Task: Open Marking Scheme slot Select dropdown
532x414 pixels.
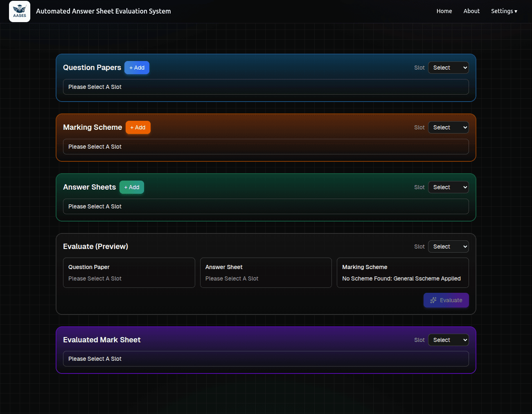Action: pyautogui.click(x=448, y=127)
